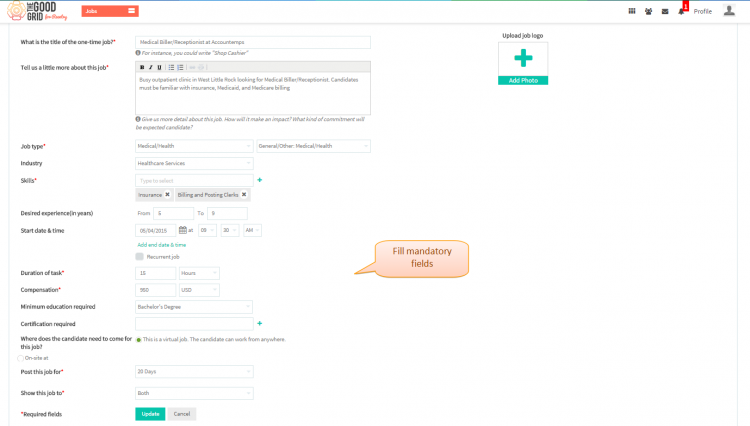Open the people/contacts icon

(x=648, y=11)
